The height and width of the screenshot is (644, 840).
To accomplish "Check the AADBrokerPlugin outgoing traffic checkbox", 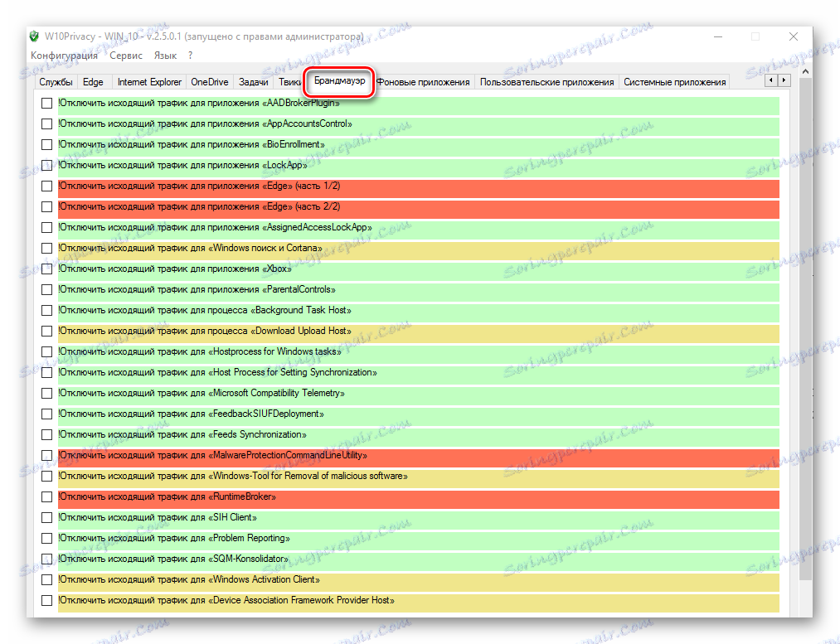I will click(x=47, y=103).
